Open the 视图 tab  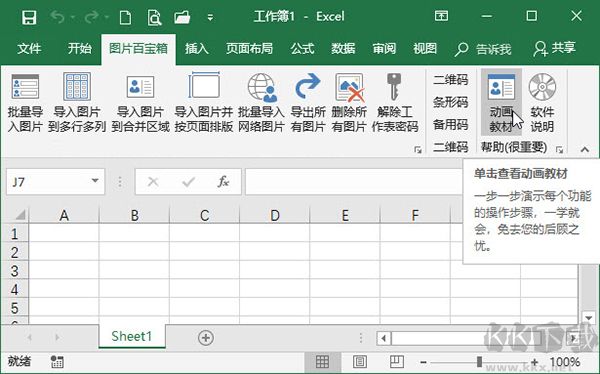[425, 49]
